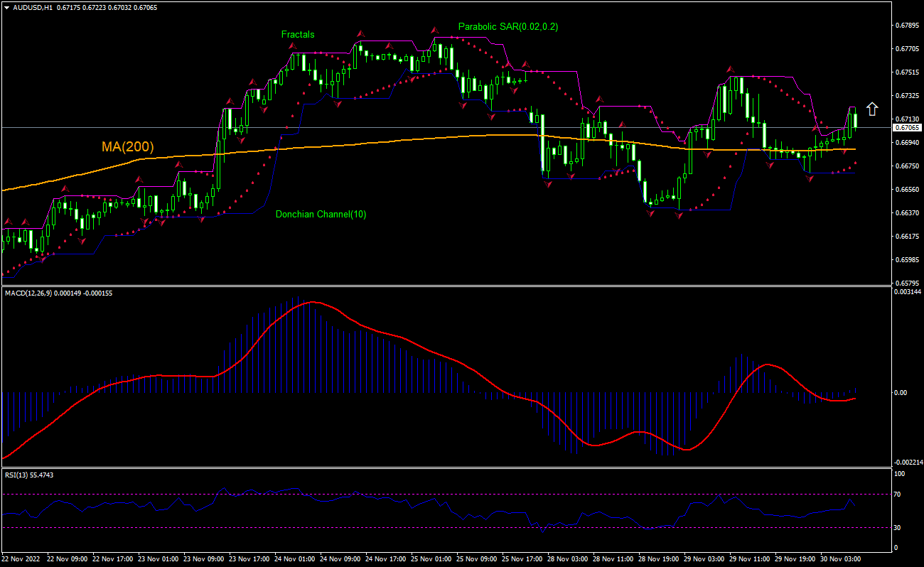
Task: Click the 0.67895 level on the price axis
Action: point(906,26)
